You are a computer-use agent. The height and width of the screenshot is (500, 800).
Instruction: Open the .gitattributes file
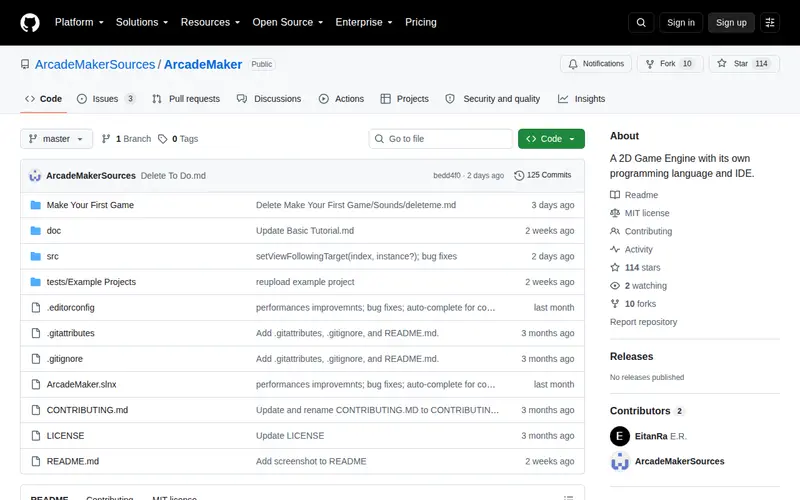(70, 333)
